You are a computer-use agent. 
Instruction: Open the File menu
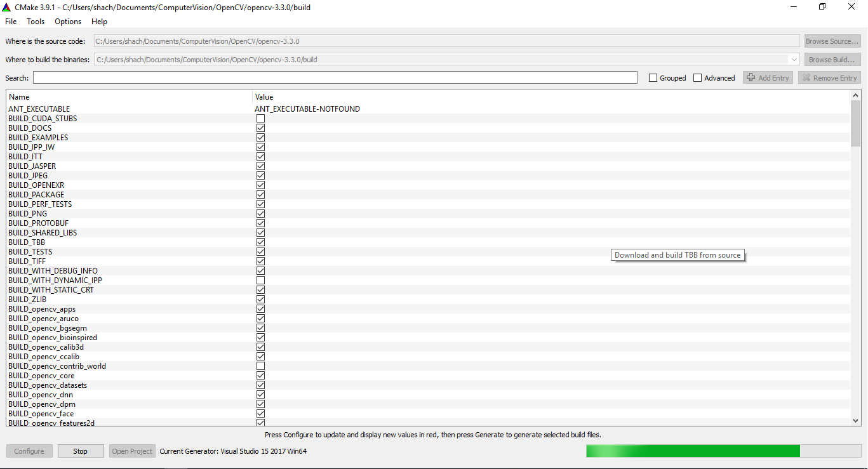tap(10, 21)
